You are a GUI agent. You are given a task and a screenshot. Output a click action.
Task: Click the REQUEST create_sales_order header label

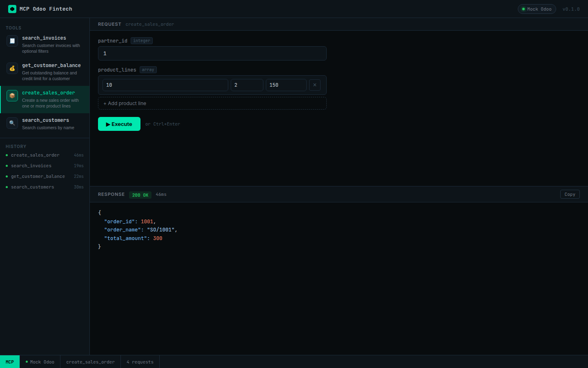pos(136,24)
